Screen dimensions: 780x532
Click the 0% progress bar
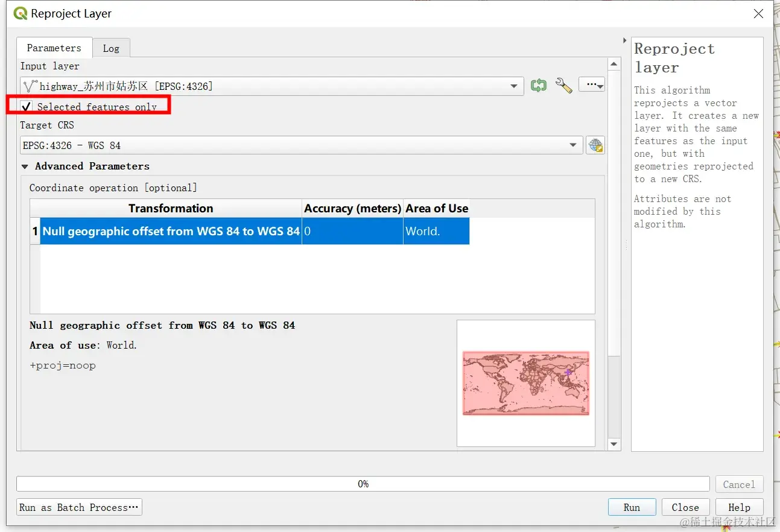tap(363, 484)
